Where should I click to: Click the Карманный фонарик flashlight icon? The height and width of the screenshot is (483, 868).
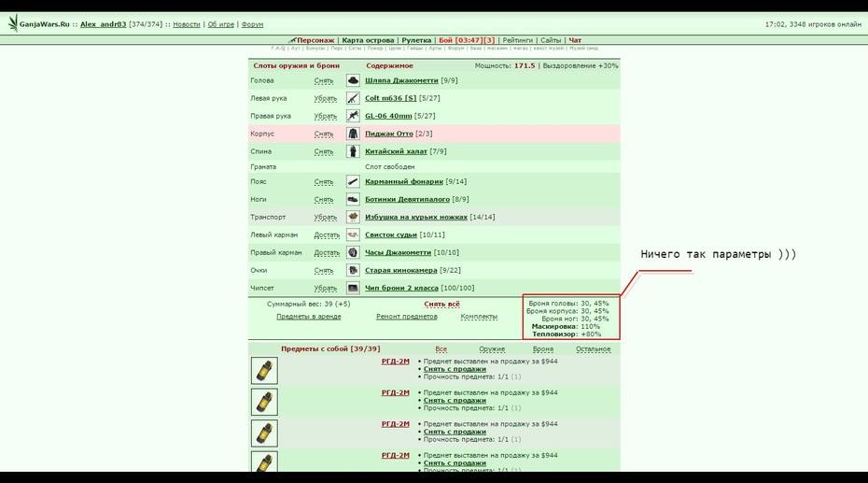point(353,181)
